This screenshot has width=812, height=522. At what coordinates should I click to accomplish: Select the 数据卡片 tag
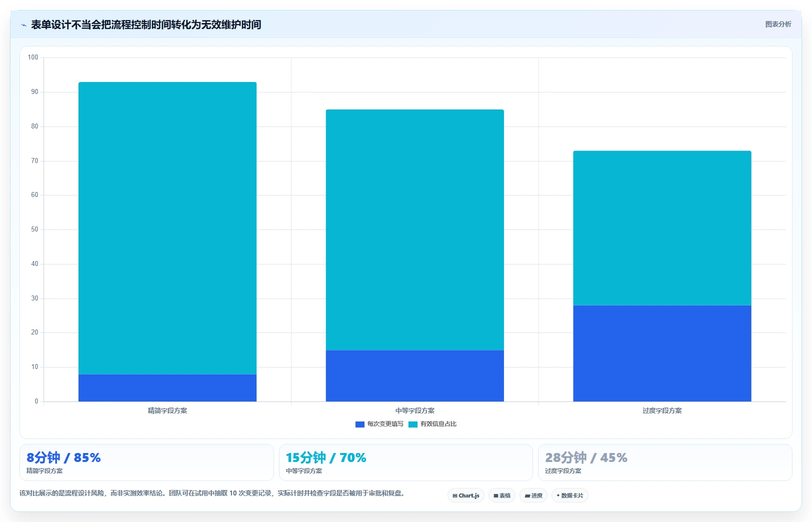click(570, 495)
